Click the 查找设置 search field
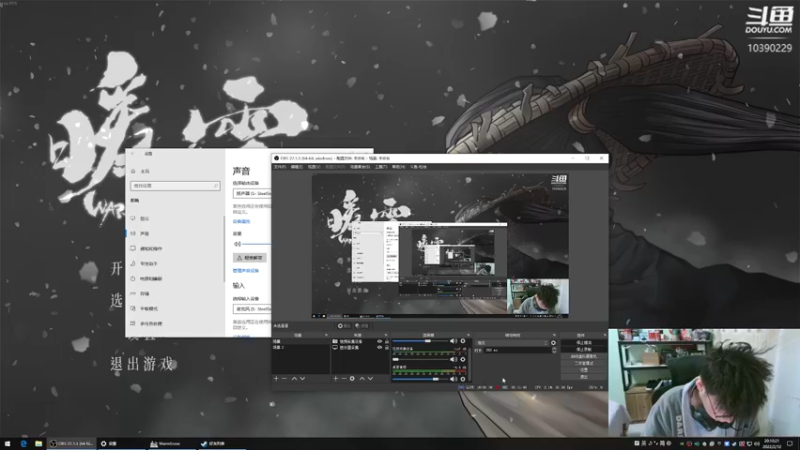 pyautogui.click(x=175, y=186)
